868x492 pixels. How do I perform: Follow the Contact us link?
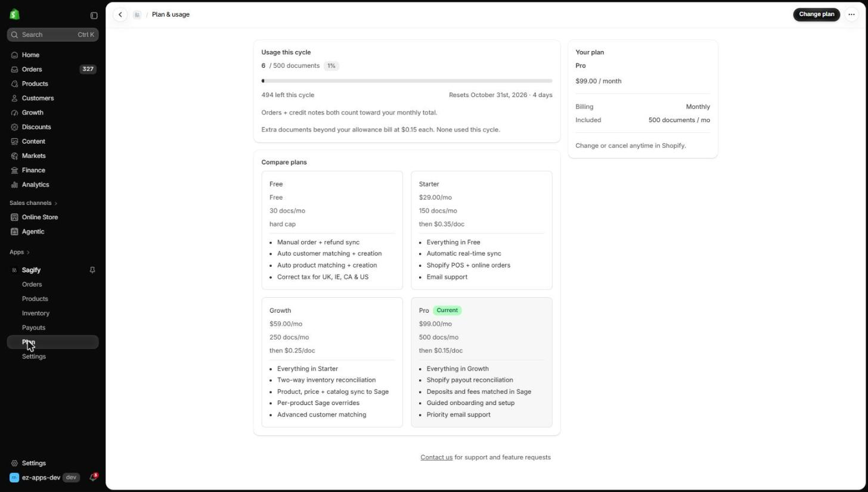pos(436,457)
